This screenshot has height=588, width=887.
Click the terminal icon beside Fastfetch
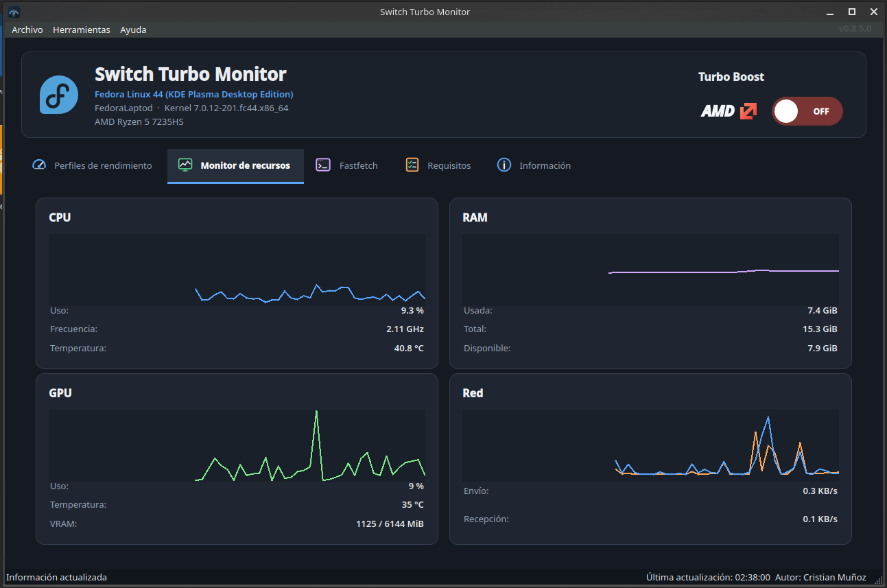pyautogui.click(x=323, y=165)
